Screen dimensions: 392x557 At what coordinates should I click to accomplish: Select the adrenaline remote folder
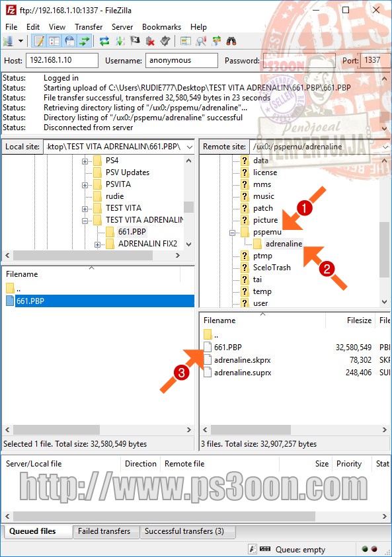(284, 244)
